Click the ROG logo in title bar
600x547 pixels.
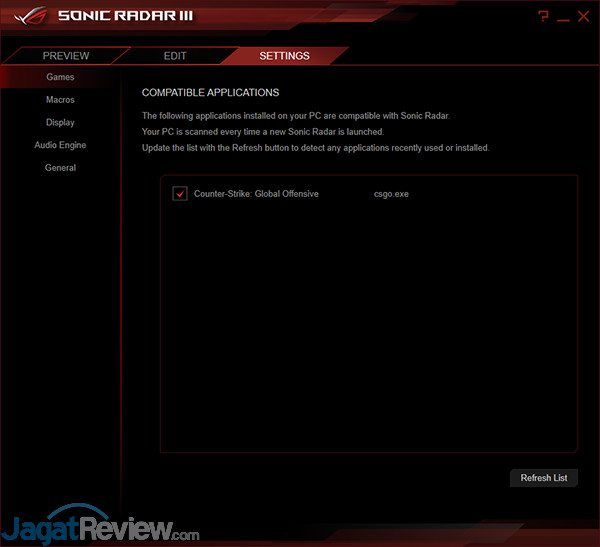pyautogui.click(x=31, y=16)
